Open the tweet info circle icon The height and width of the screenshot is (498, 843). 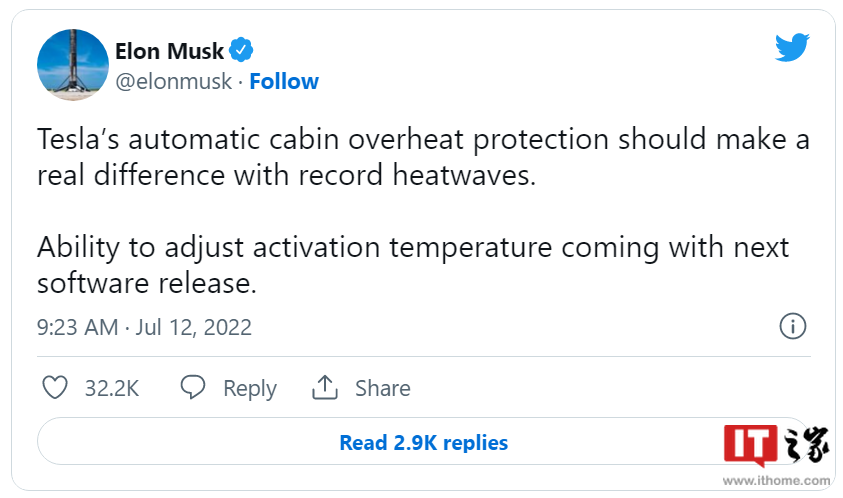click(x=792, y=326)
